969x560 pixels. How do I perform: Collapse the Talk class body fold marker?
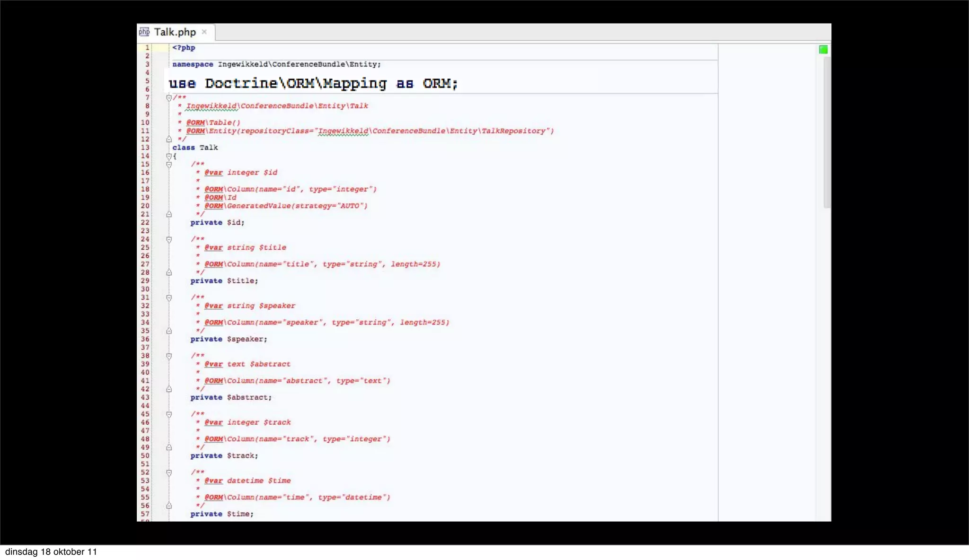click(x=169, y=156)
